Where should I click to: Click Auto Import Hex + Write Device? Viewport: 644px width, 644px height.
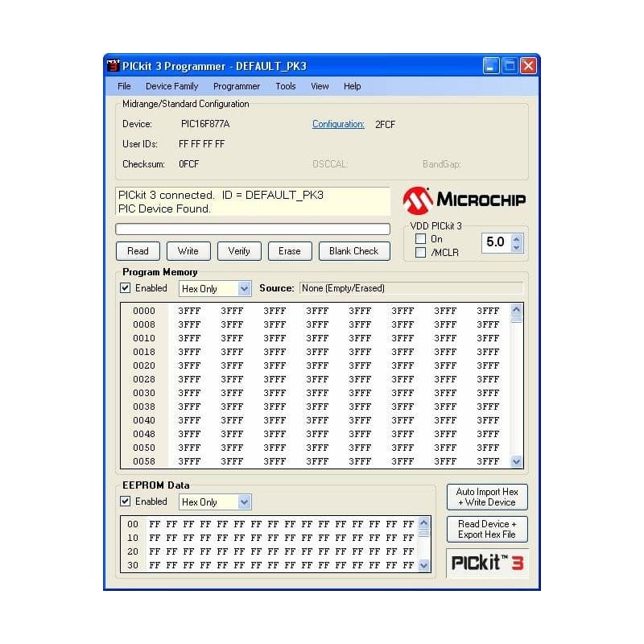487,497
